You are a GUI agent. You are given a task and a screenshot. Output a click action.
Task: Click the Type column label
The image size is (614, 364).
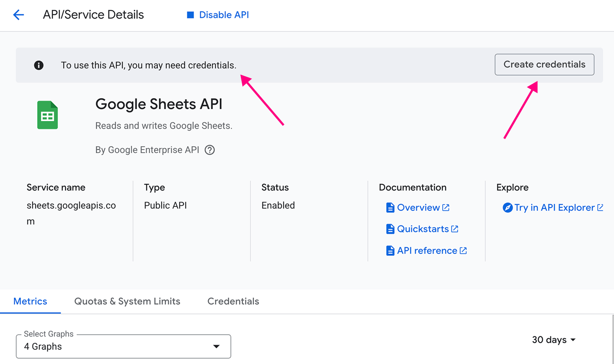[155, 187]
